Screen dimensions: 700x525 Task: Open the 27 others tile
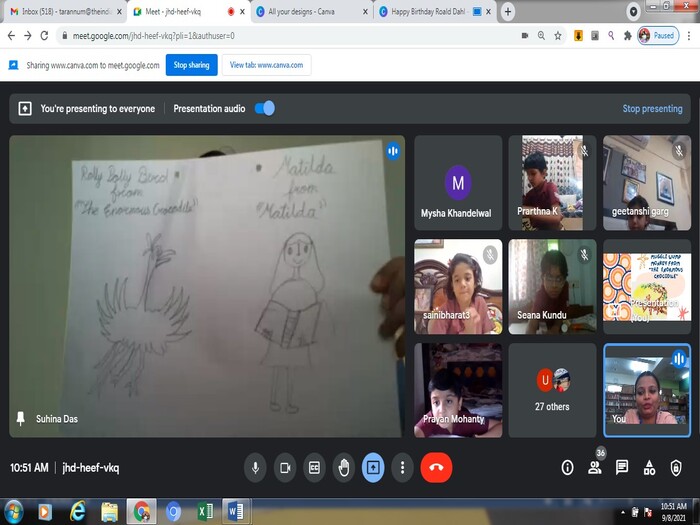tap(552, 390)
